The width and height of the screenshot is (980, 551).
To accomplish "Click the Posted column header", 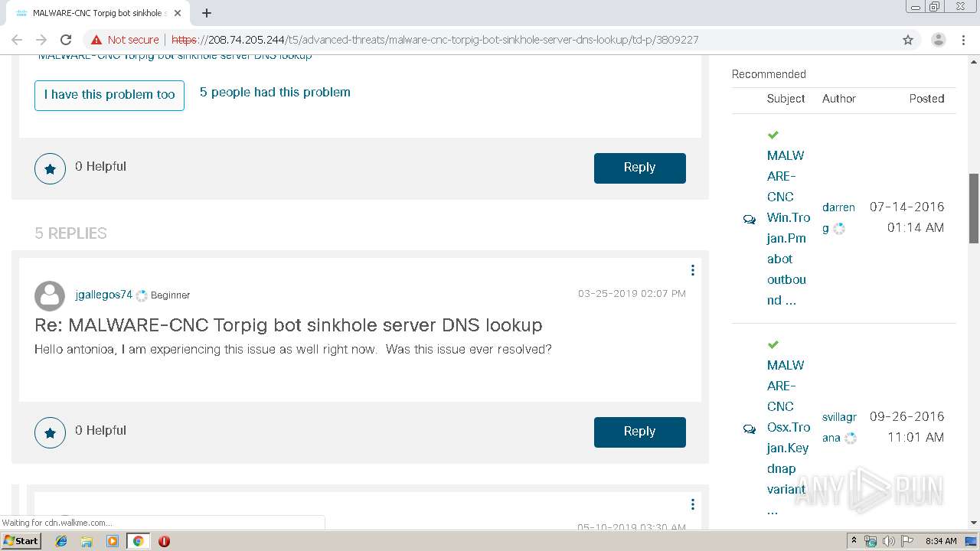I will click(x=926, y=99).
